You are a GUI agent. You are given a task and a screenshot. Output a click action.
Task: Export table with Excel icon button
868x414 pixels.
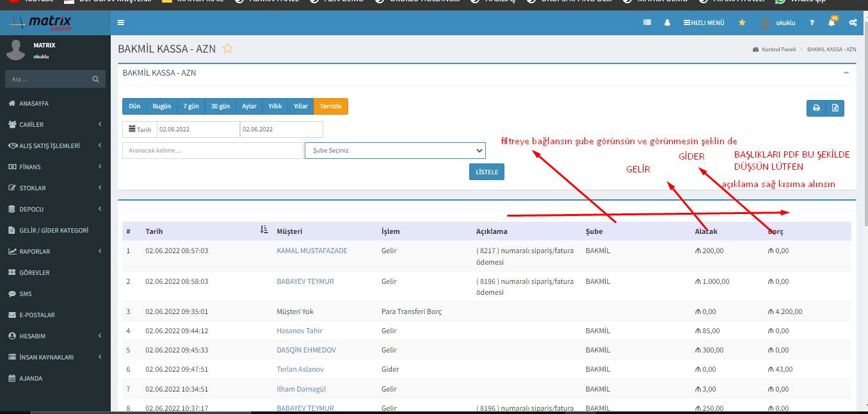click(835, 108)
